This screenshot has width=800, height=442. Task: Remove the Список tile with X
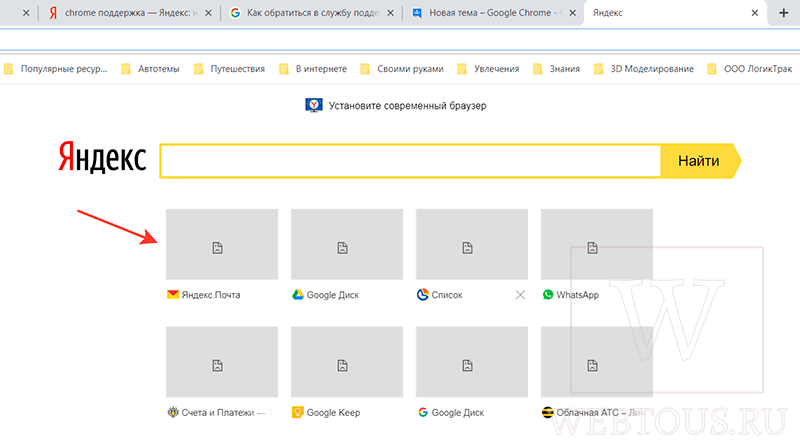point(520,295)
